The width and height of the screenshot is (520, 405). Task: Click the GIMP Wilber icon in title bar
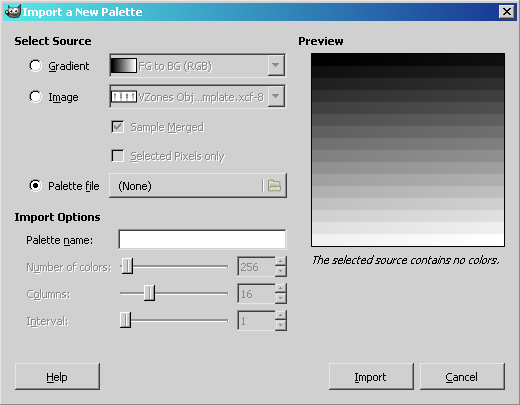pyautogui.click(x=13, y=12)
